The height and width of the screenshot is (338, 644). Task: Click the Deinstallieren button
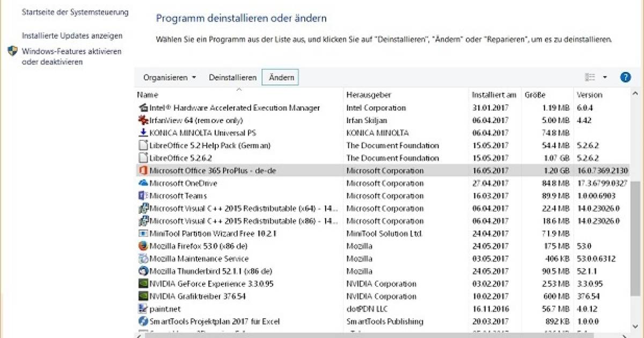coord(232,77)
